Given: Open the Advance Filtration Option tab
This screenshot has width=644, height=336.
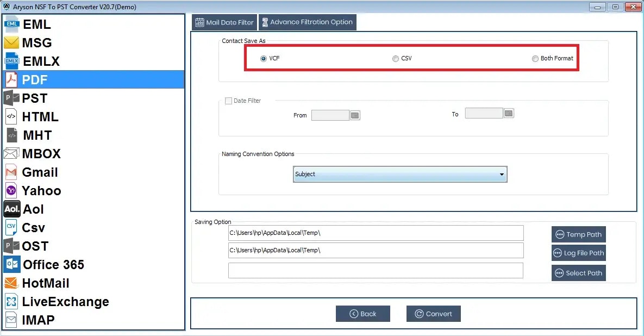Looking at the screenshot, I should tap(307, 22).
